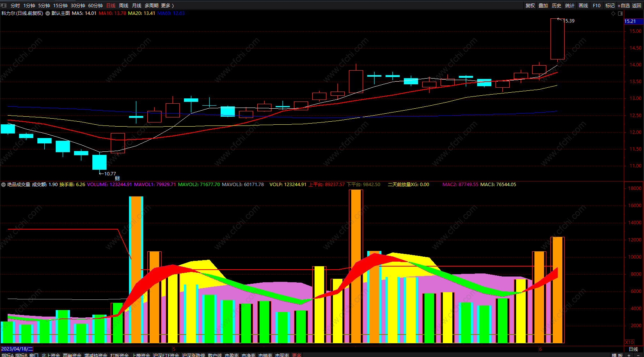Select the 日线 daily chart tab

pos(111,6)
